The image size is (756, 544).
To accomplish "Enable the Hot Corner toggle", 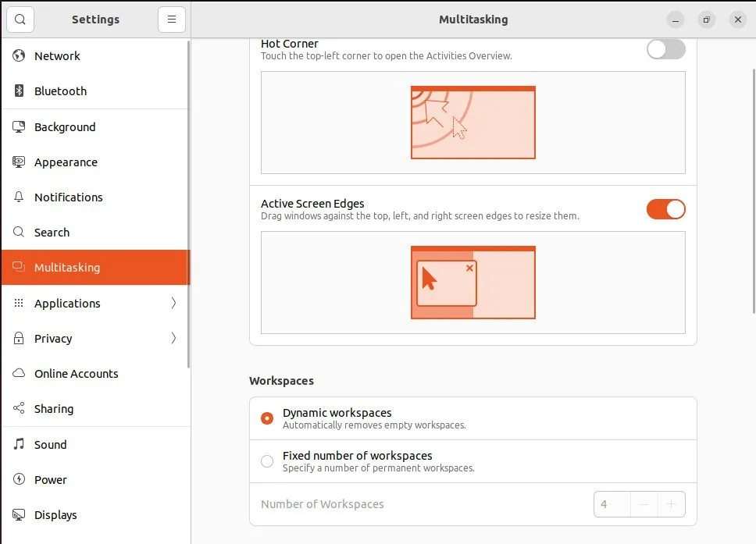I will [665, 48].
